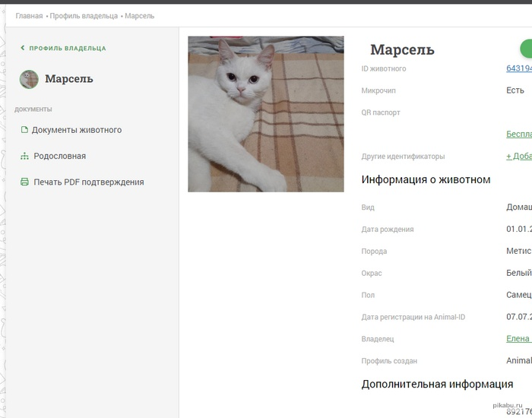Click the Пол label

coord(368,295)
